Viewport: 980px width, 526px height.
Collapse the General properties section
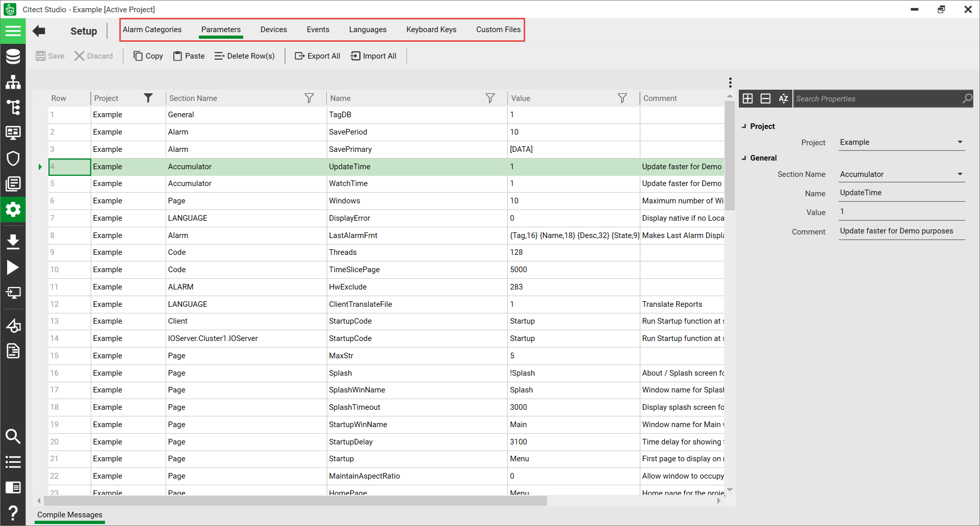[x=744, y=158]
